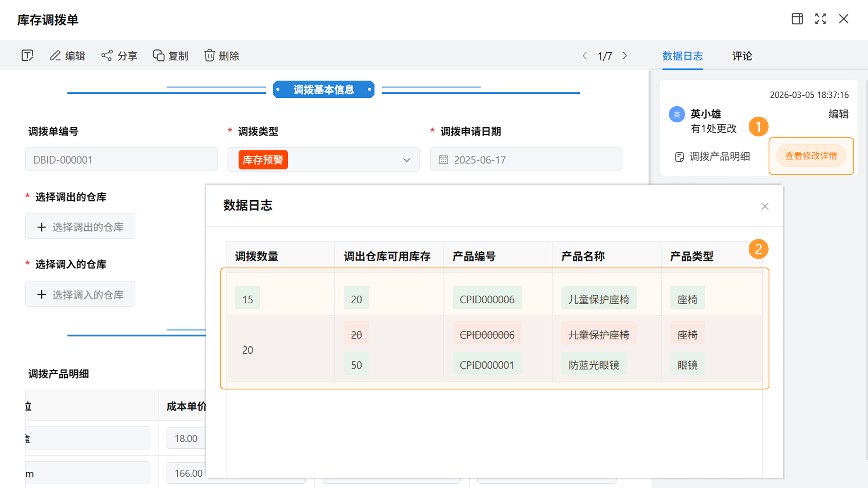Click the 删除 trash icon

(x=209, y=56)
